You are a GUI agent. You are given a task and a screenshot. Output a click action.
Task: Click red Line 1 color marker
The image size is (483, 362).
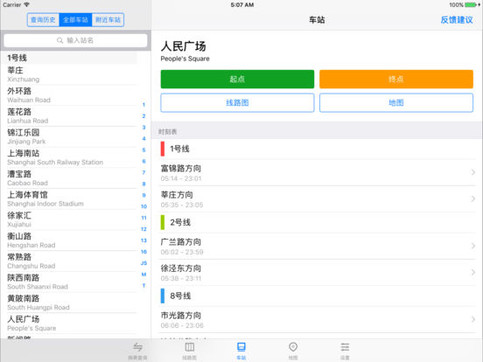[163, 149]
